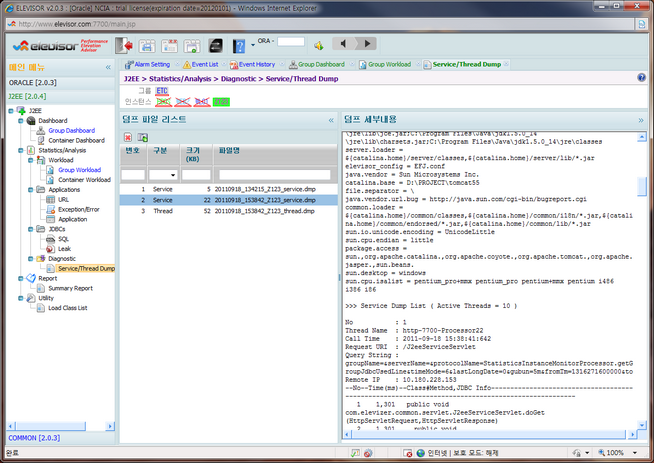
Task: Open the Exception/Error tree item
Action: pyautogui.click(x=78, y=209)
